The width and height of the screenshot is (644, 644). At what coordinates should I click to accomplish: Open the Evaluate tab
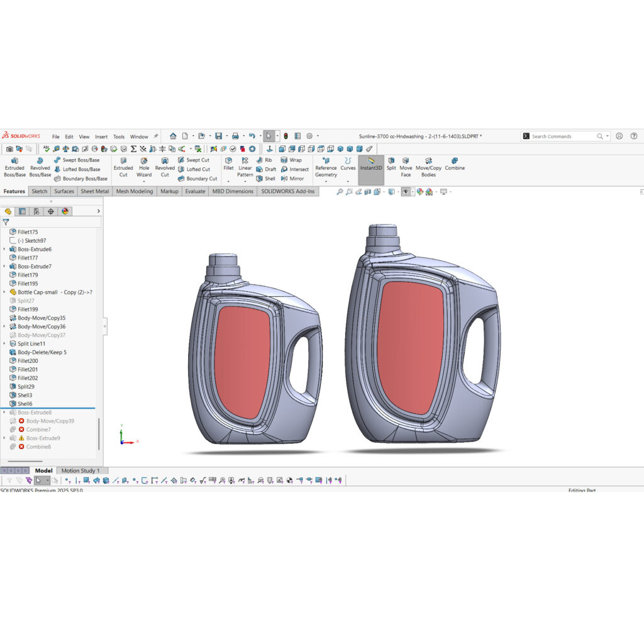[x=195, y=191]
